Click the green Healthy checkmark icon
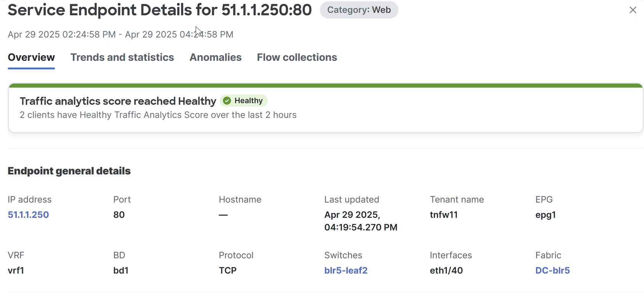The height and width of the screenshot is (299, 644). [x=227, y=101]
